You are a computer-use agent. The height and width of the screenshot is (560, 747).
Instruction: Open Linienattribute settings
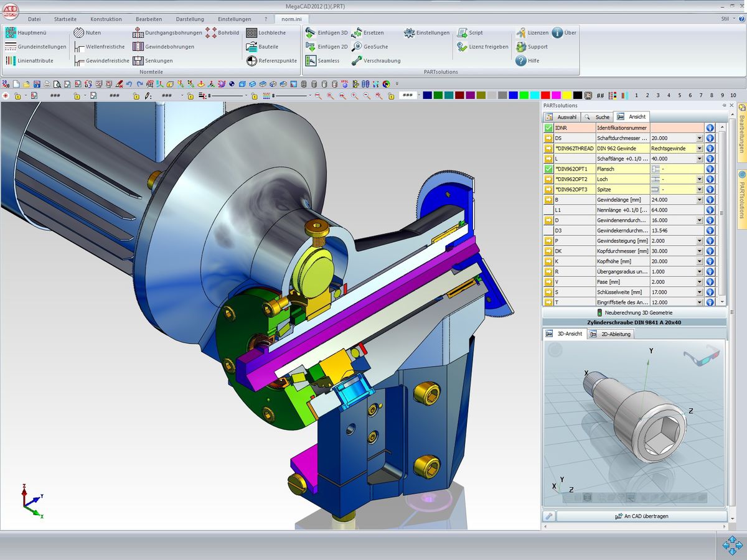29,61
